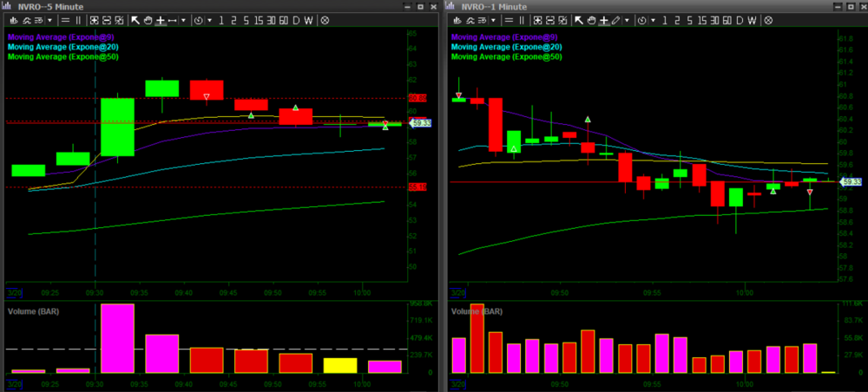Screen dimensions: 868x392
Task: Click the clock time-period icon in 1 Minute chart
Action: [x=641, y=19]
